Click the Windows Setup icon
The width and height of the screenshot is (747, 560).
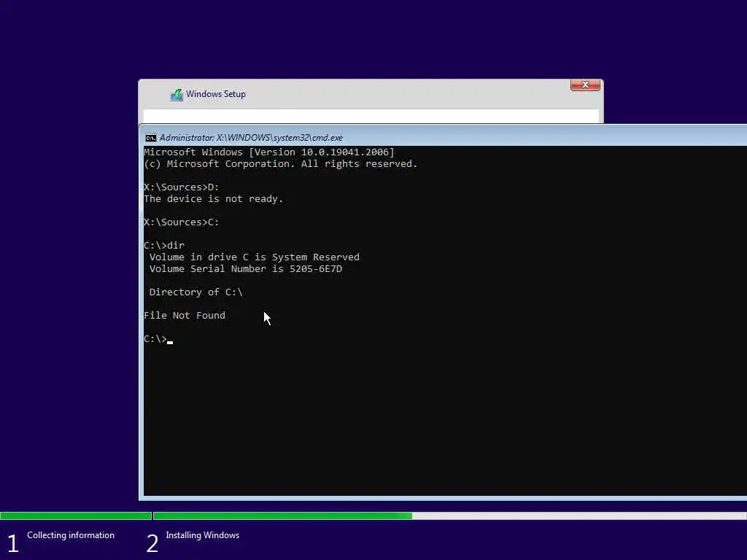(x=177, y=95)
